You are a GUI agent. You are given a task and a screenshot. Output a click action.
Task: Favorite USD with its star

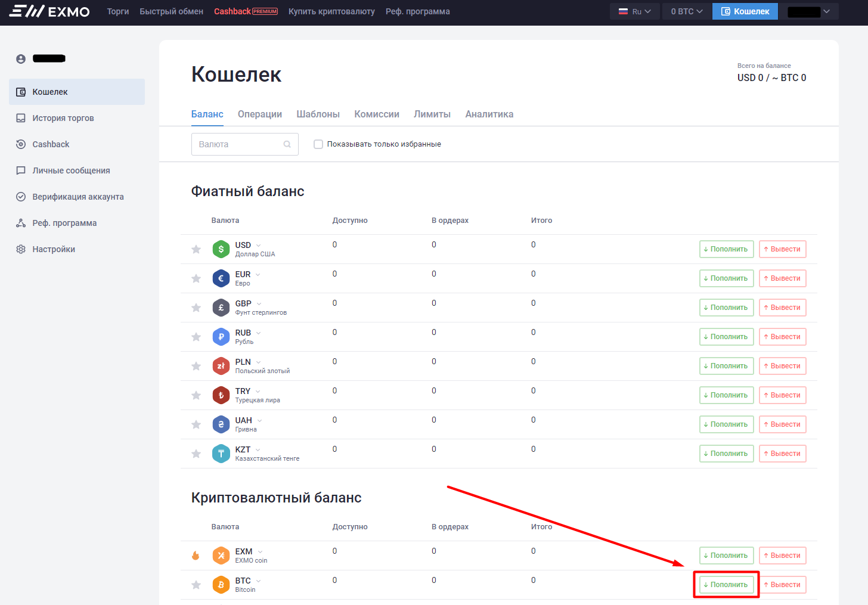click(x=196, y=249)
